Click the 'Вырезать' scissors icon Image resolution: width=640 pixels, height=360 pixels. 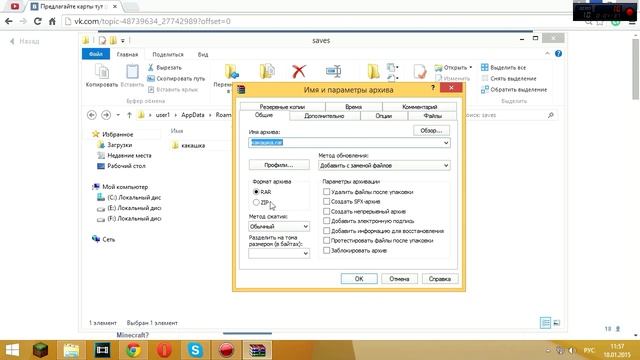click(151, 67)
